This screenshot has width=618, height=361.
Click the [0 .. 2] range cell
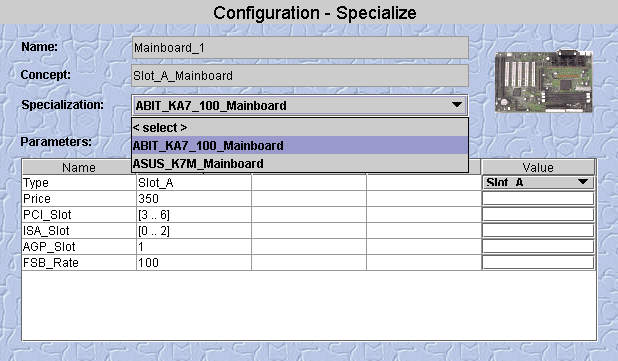tap(194, 231)
